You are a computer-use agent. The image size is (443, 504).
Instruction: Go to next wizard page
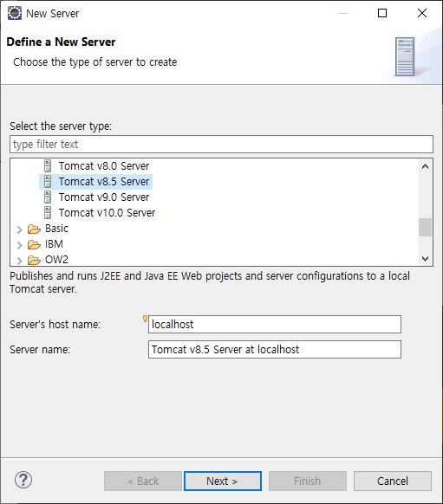[x=223, y=481]
